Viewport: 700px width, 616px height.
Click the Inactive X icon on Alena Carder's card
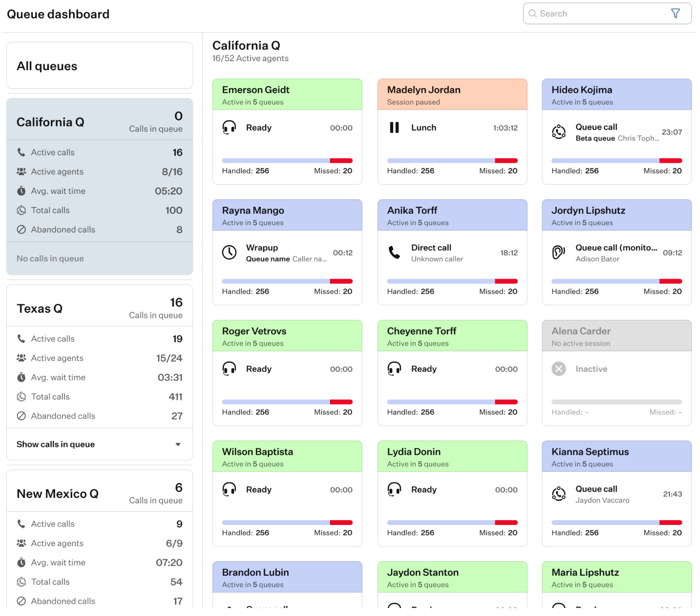[x=559, y=369]
